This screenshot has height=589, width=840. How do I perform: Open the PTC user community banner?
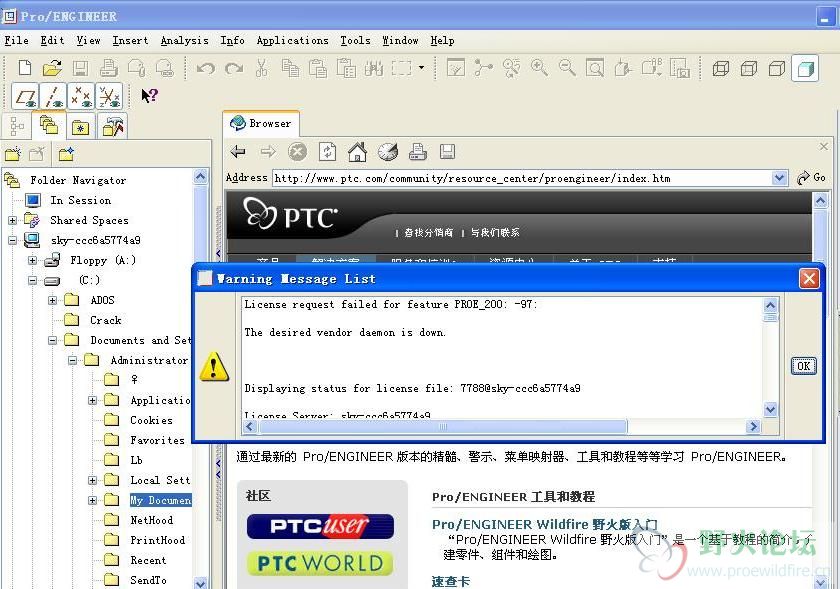tap(320, 526)
